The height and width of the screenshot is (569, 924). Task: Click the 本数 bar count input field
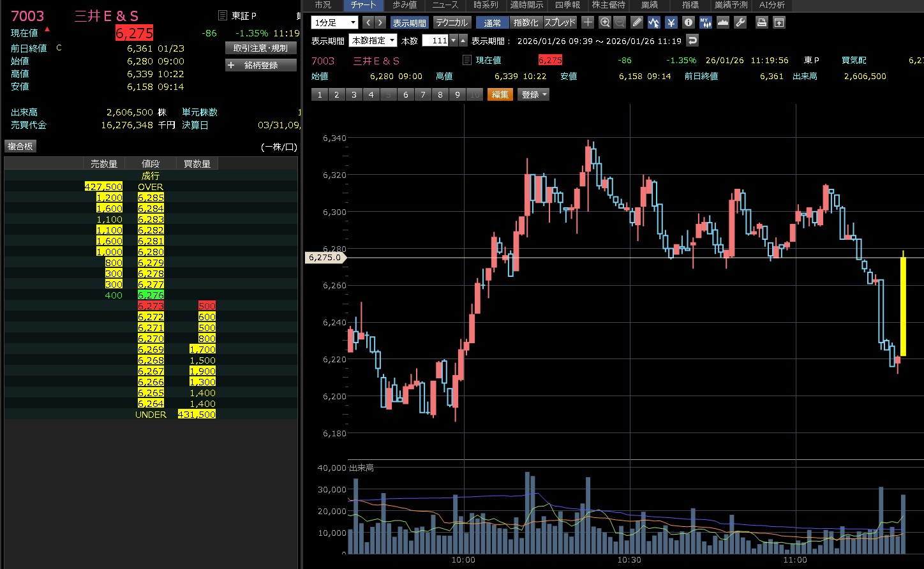(x=435, y=40)
